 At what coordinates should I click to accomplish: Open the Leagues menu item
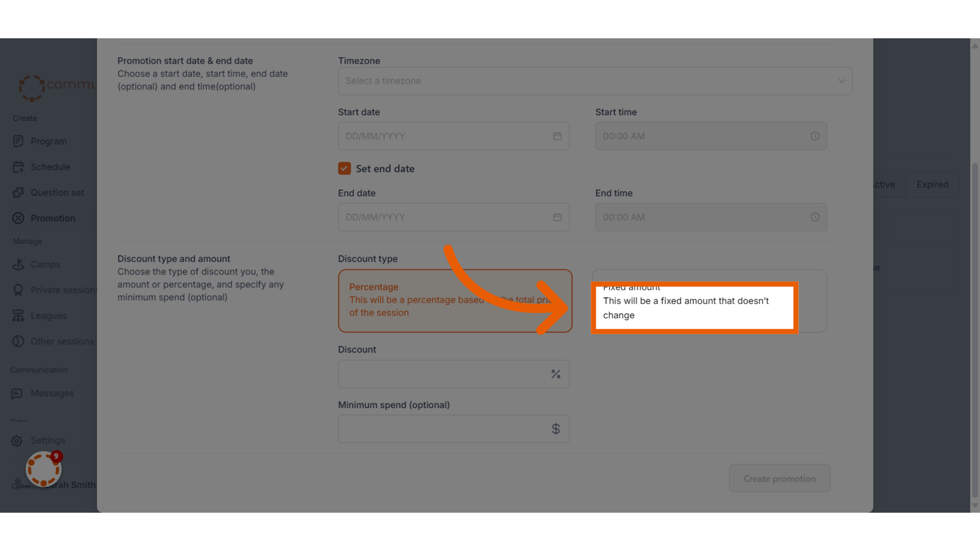point(48,316)
